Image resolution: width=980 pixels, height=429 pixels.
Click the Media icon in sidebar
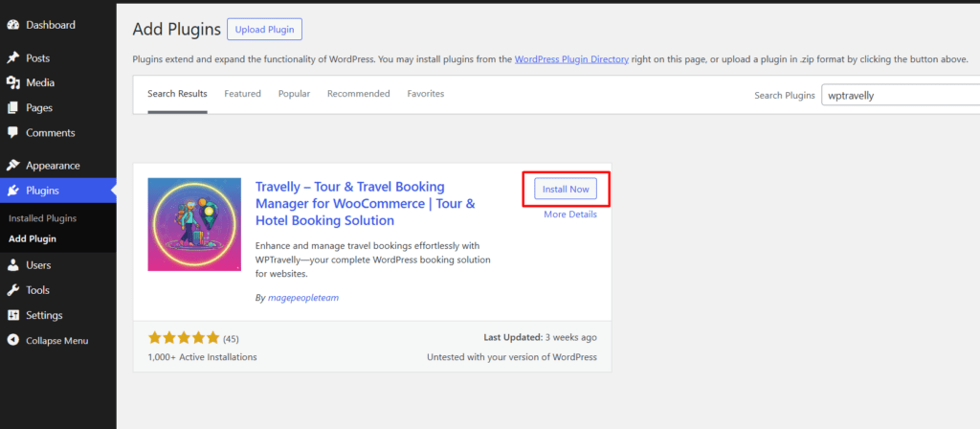[12, 82]
